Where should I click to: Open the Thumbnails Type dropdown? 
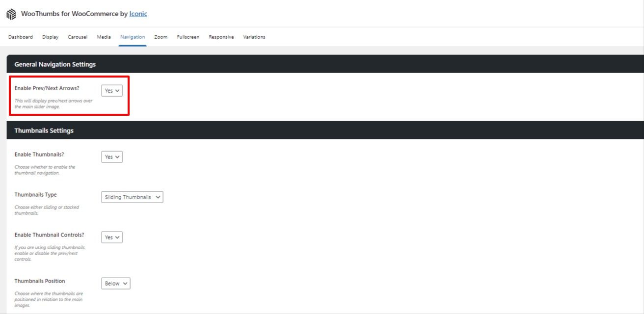pyautogui.click(x=132, y=197)
